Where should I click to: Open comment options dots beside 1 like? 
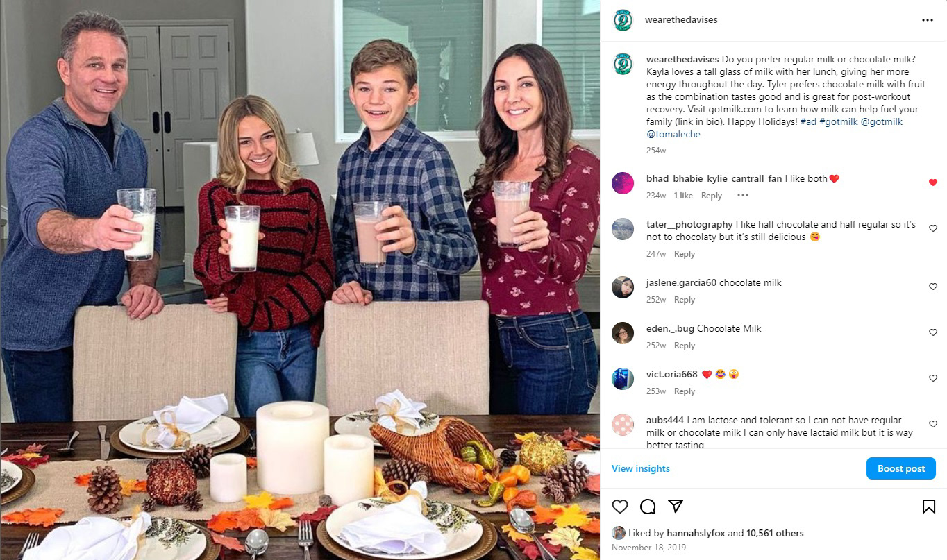743,196
